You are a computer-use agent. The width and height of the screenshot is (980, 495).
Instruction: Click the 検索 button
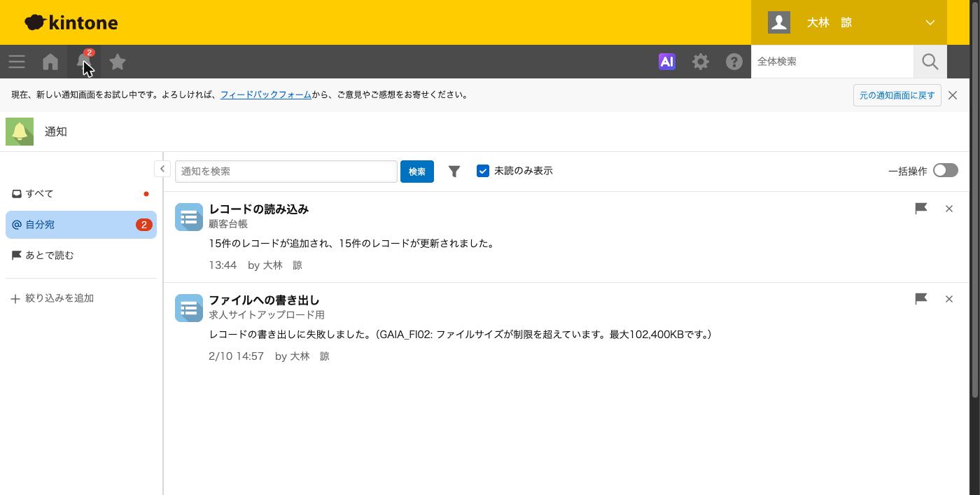tap(417, 172)
